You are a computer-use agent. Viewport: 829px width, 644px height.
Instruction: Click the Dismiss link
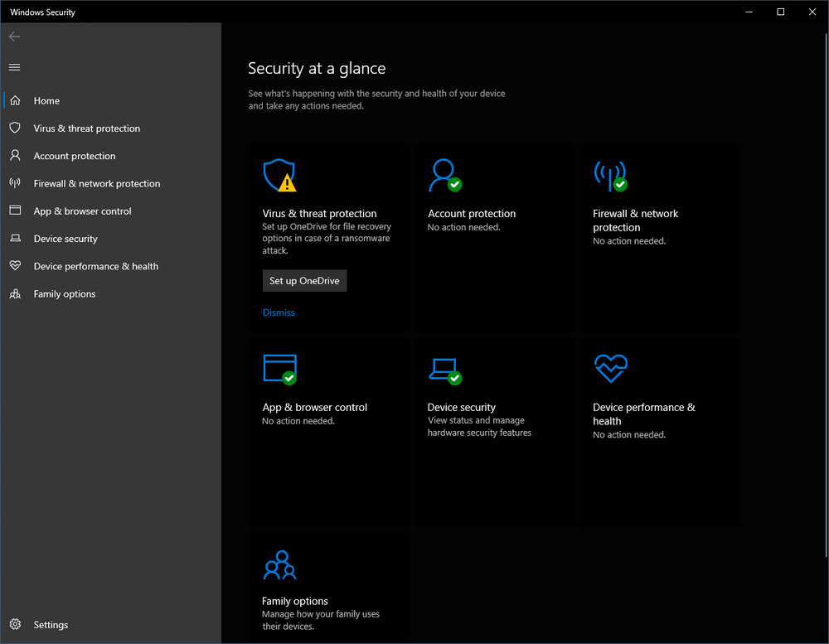pos(279,312)
